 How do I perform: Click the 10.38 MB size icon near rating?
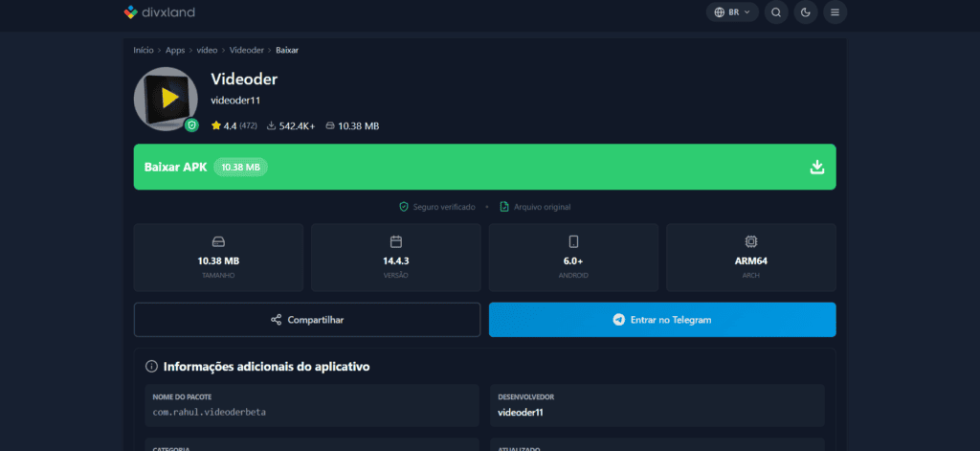point(330,125)
